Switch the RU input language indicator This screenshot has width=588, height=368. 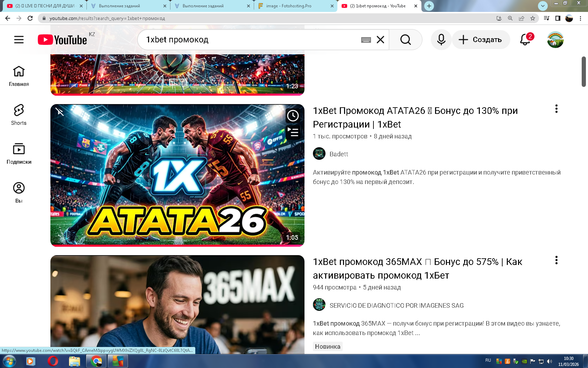point(488,360)
